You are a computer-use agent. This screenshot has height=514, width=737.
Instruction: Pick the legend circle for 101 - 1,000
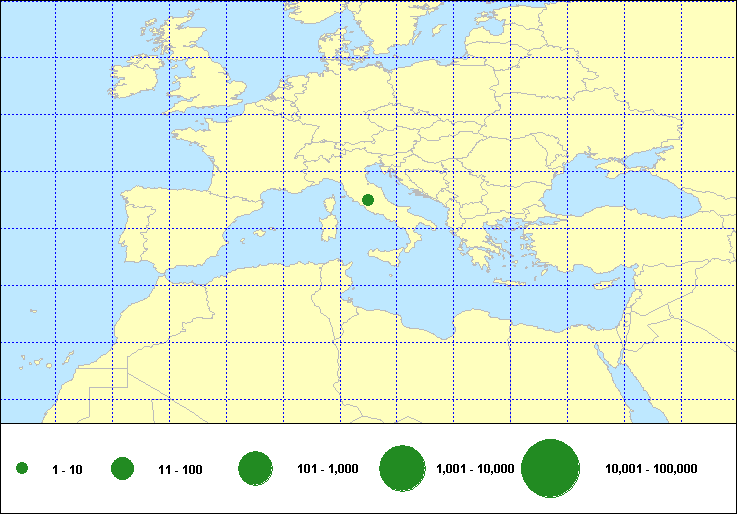256,468
